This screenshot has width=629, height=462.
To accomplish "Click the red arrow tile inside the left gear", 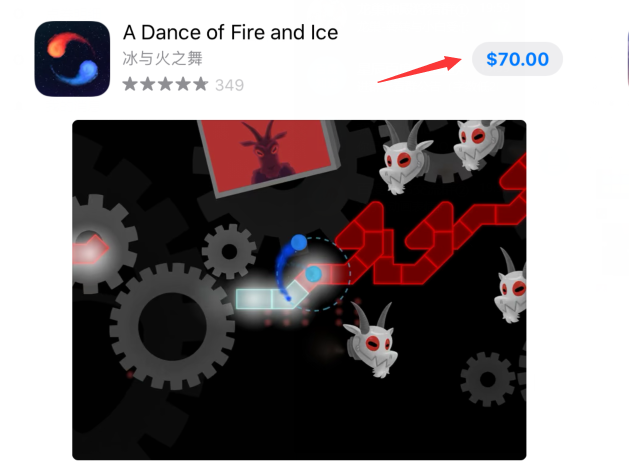I will [x=90, y=249].
